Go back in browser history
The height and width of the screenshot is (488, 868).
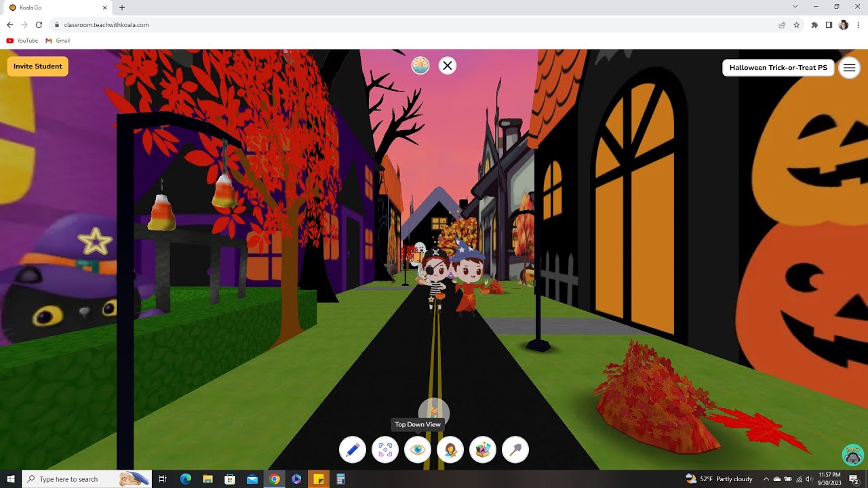tap(9, 25)
